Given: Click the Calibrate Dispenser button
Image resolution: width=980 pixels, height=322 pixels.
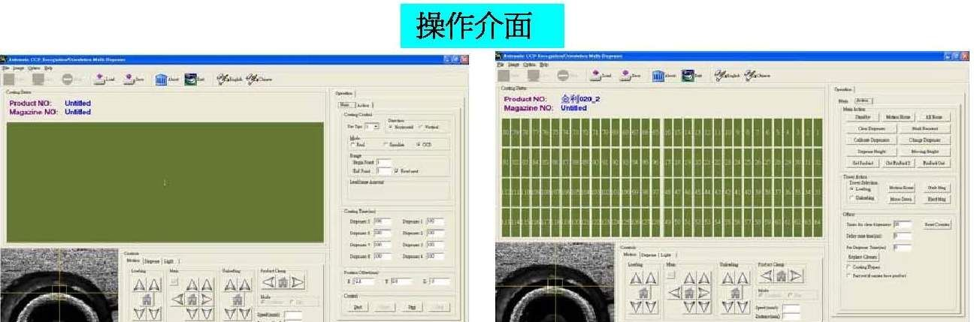Looking at the screenshot, I should (872, 140).
